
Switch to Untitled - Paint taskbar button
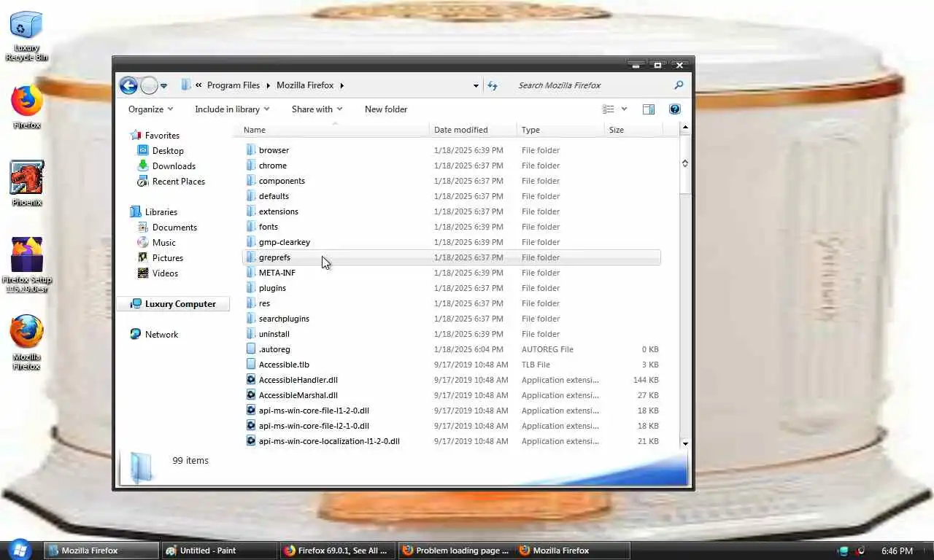click(219, 551)
